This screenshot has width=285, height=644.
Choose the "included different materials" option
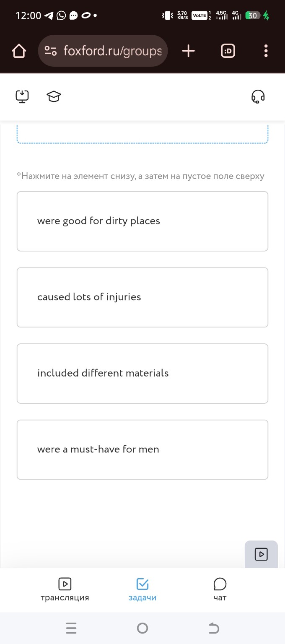tap(142, 374)
